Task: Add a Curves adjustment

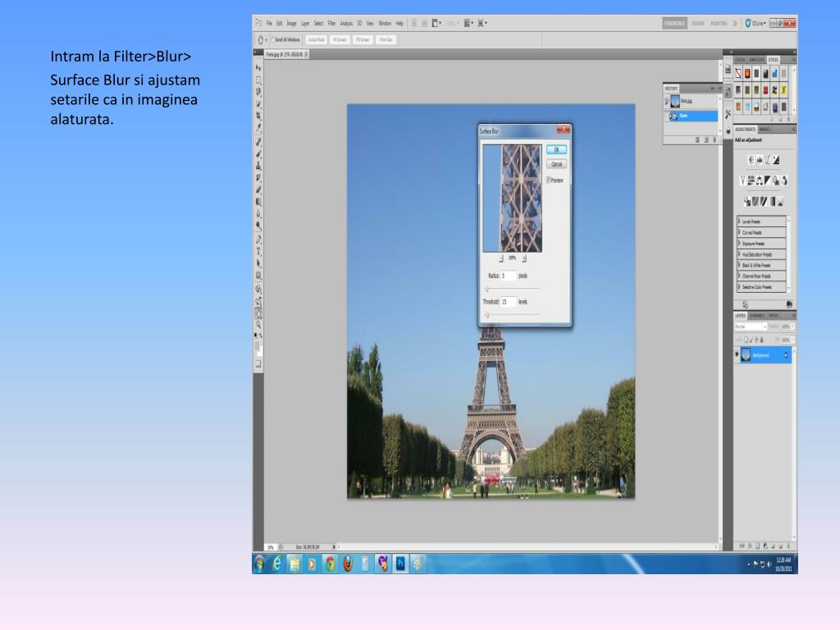Action: click(x=768, y=159)
